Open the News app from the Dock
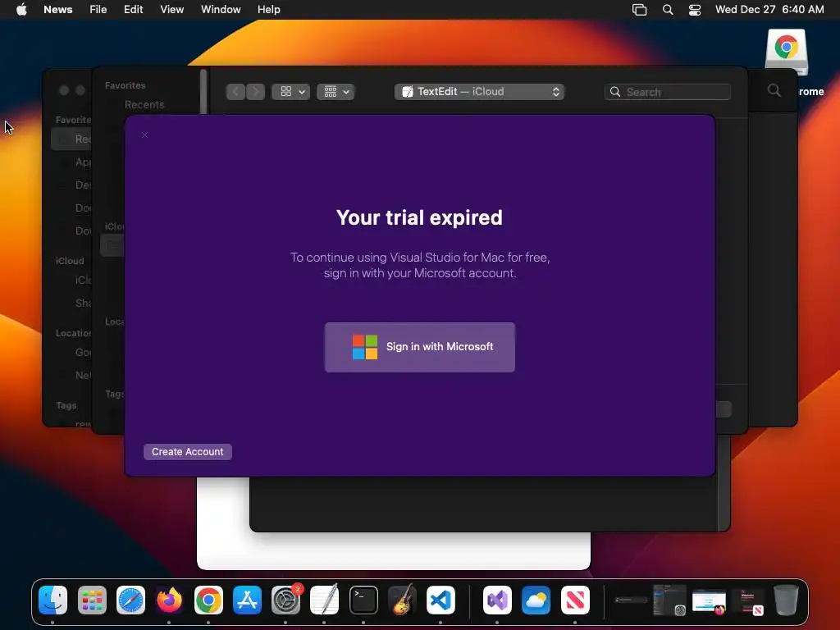The image size is (840, 630). coord(575,600)
